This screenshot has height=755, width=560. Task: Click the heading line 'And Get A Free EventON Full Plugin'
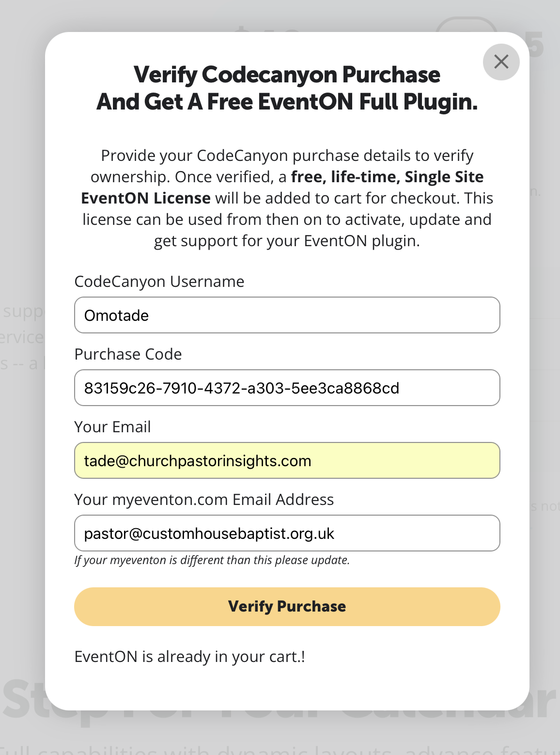[x=287, y=102]
